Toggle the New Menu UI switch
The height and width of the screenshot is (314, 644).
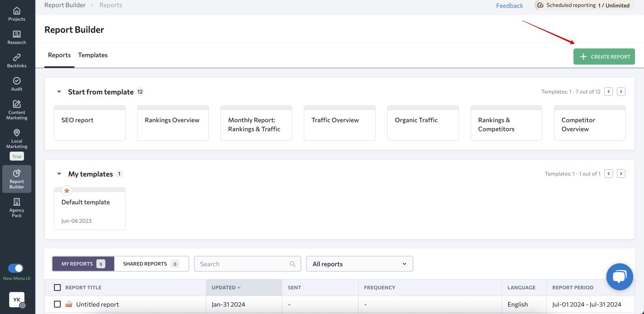point(16,269)
